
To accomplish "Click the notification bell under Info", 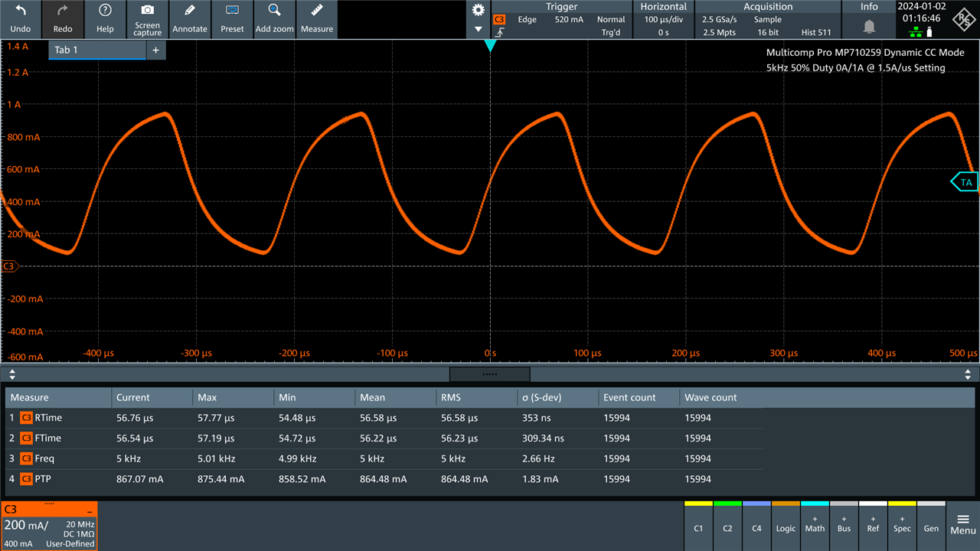I will coord(869,26).
